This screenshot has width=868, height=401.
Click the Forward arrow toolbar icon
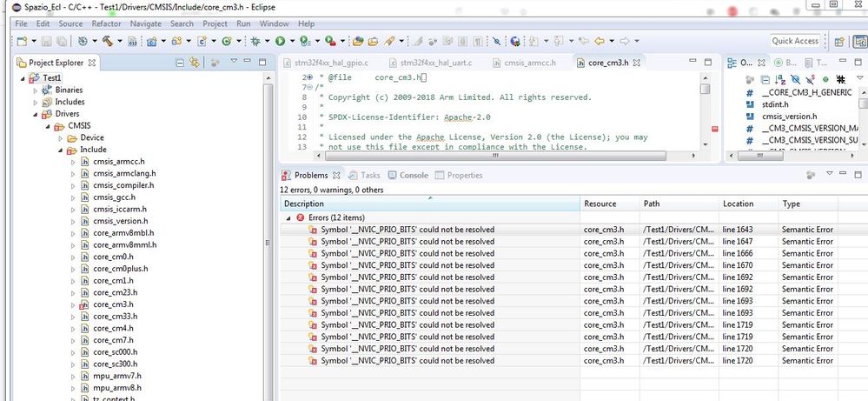click(625, 41)
